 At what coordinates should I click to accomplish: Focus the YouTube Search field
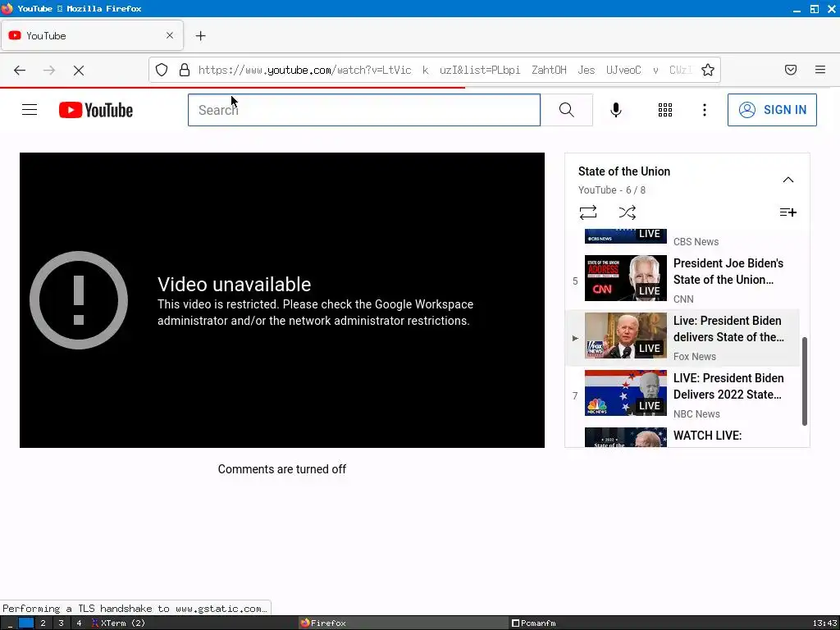tap(364, 110)
